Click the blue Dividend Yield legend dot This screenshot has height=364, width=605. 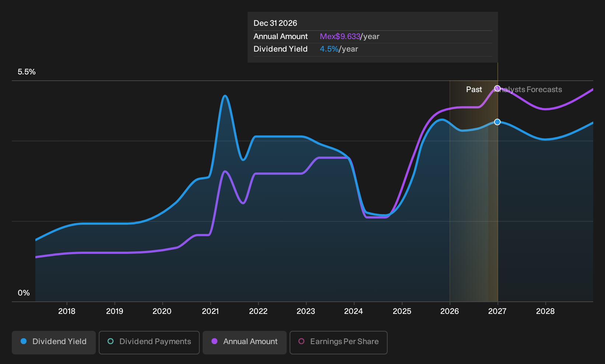24,342
